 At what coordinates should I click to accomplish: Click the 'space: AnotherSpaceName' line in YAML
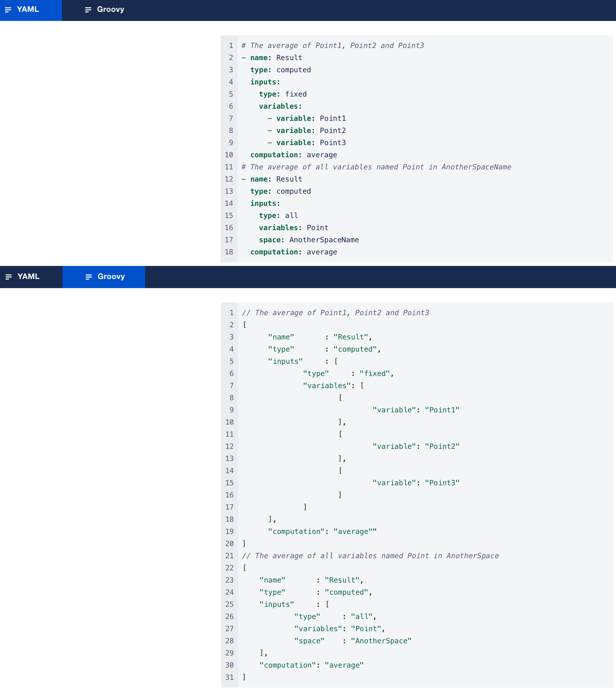309,240
